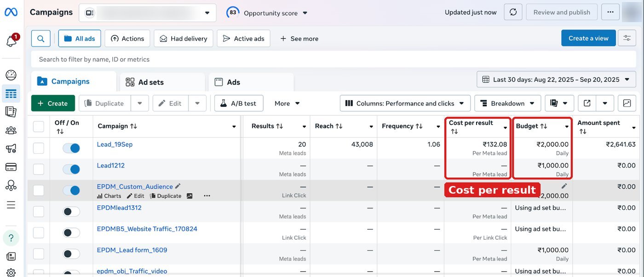Open news feed icon above settings
Screen dimensions: 644x277
pos(11,256)
